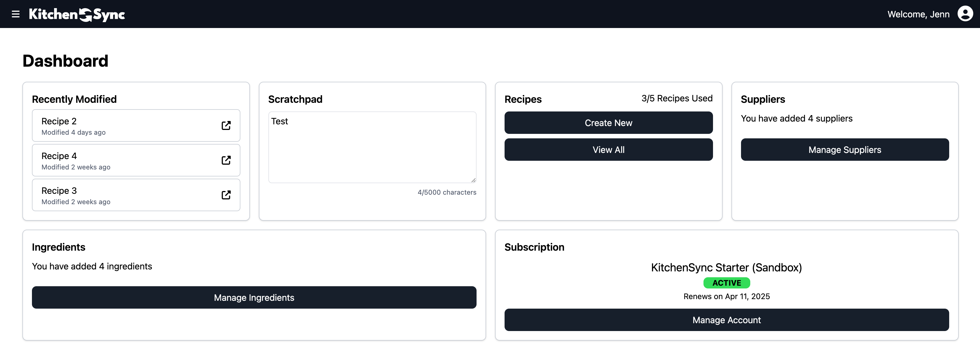Screen dimensions: 980x361
Task: Open Manage Ingredients
Action: pos(254,297)
